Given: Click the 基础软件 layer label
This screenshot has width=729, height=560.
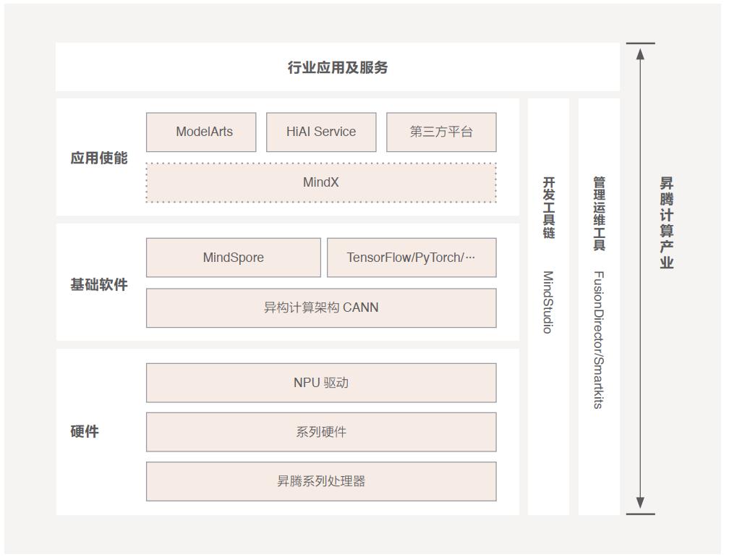Looking at the screenshot, I should point(99,284).
